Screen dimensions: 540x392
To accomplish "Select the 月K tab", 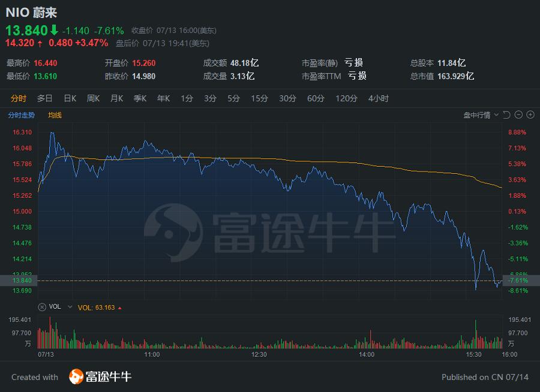I will click(x=116, y=98).
